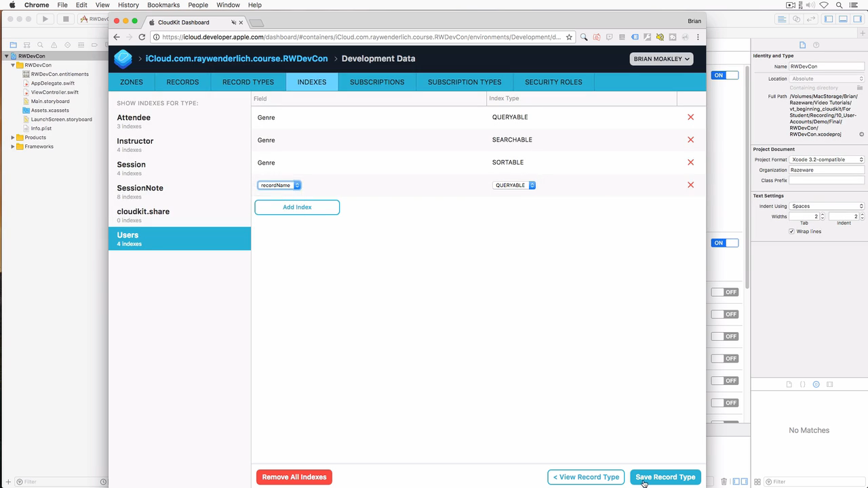Open the Xcode project navigator folder icon
Viewport: 868px width, 488px height.
(x=13, y=45)
